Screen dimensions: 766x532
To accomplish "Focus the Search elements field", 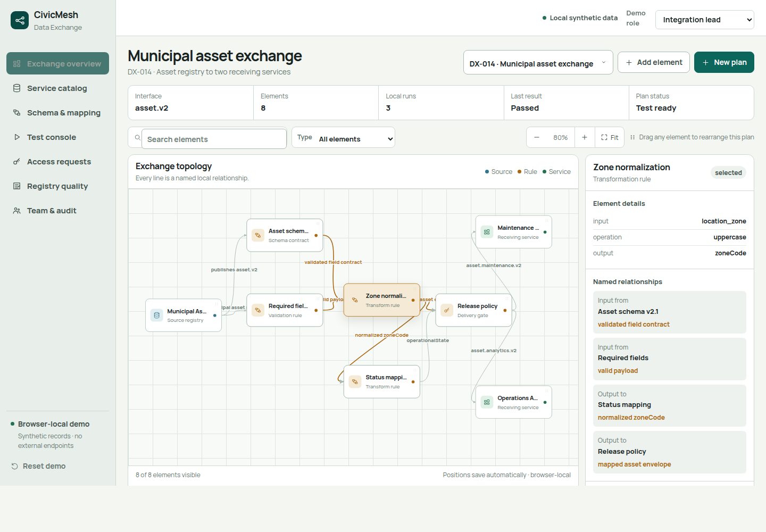I will (214, 139).
